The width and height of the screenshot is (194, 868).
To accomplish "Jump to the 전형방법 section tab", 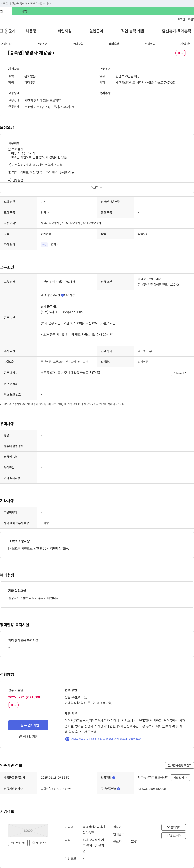I will click(150, 44).
